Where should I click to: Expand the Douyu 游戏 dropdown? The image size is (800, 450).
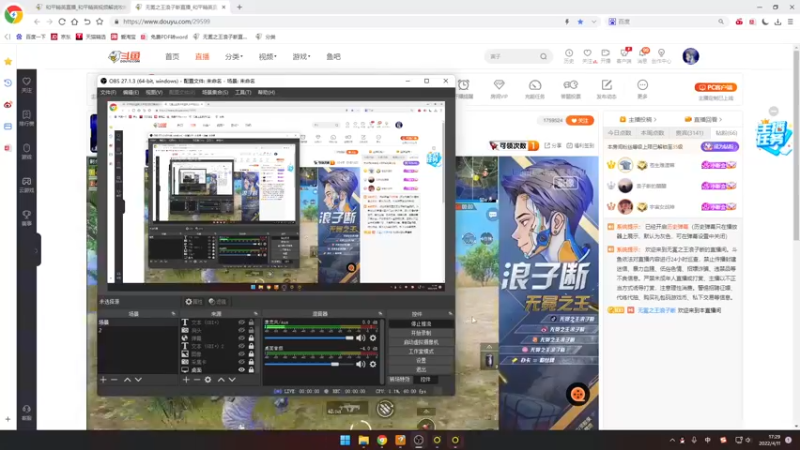pyautogui.click(x=301, y=57)
